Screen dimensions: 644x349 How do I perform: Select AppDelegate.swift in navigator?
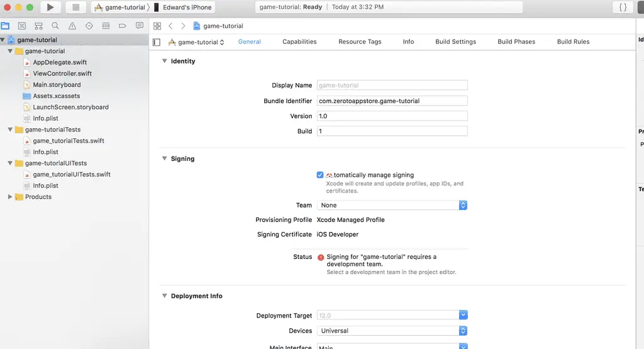(60, 62)
